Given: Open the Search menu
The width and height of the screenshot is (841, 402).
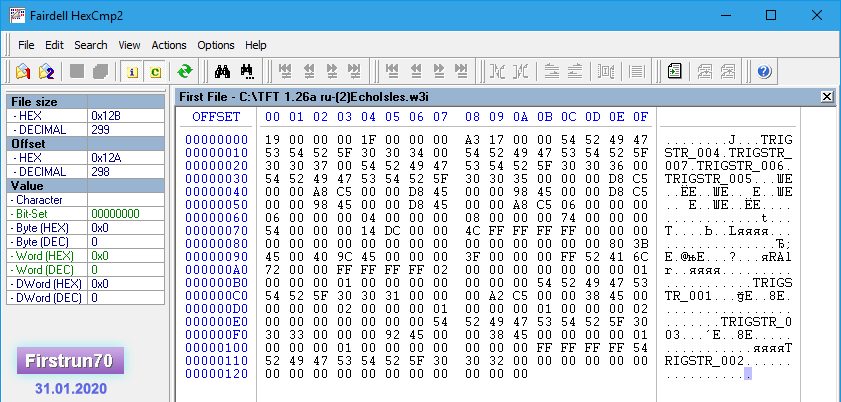Looking at the screenshot, I should click(x=91, y=45).
